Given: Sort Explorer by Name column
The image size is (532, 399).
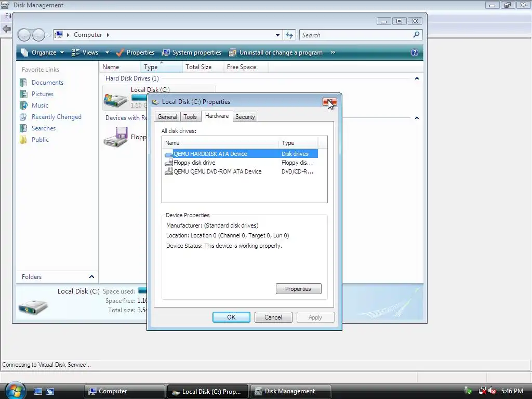Looking at the screenshot, I should pyautogui.click(x=120, y=67).
